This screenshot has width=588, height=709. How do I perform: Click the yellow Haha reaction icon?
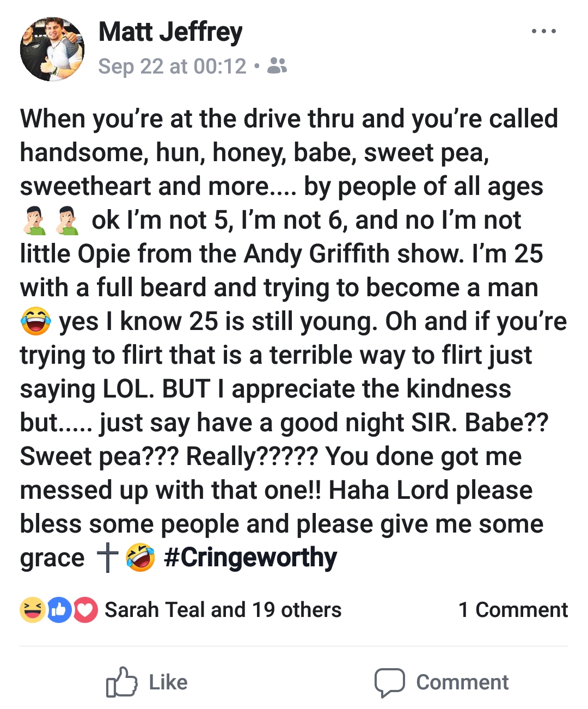click(33, 609)
